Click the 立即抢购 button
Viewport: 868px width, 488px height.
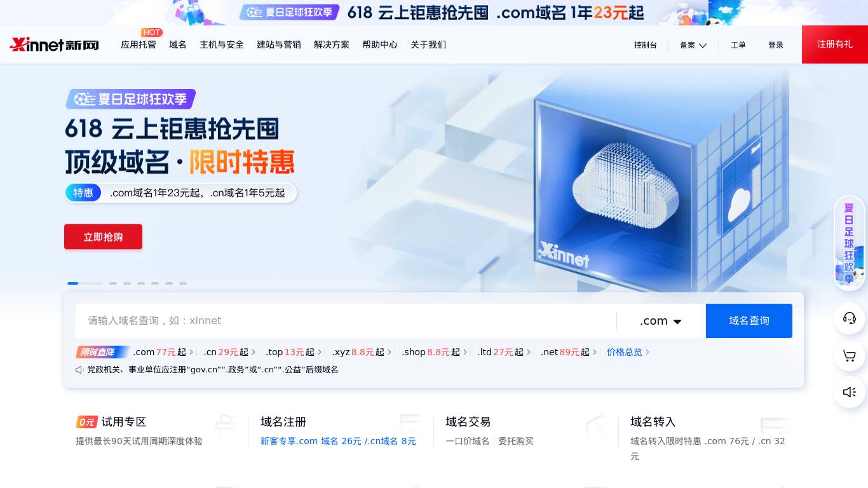(103, 237)
